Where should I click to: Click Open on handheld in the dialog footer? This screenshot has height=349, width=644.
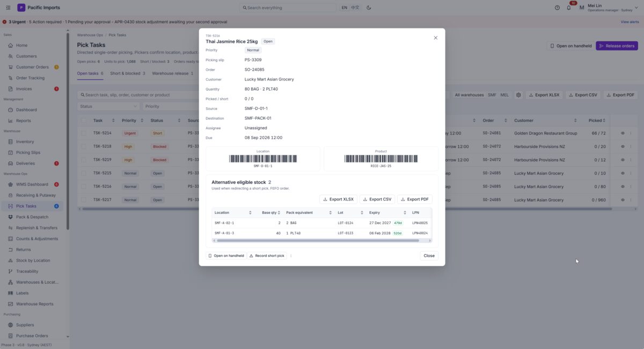[x=226, y=256]
